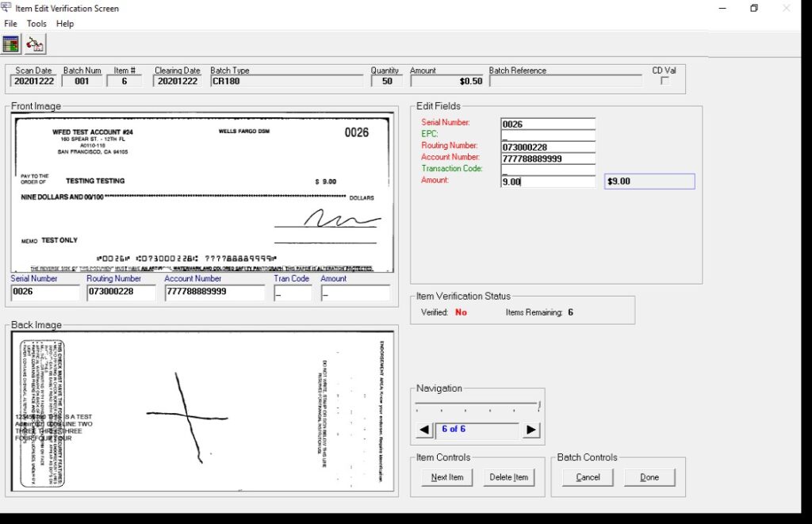Click the Serial Number edit field
The image size is (812, 524).
tap(547, 122)
